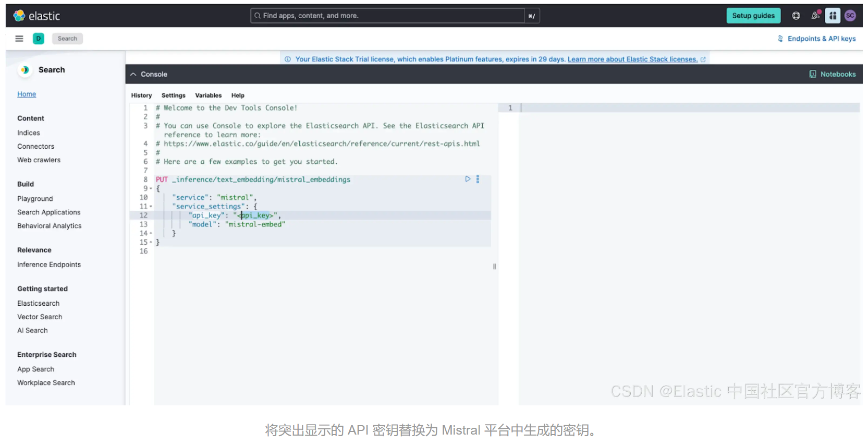Open Workplace Search in sidebar

(46, 382)
